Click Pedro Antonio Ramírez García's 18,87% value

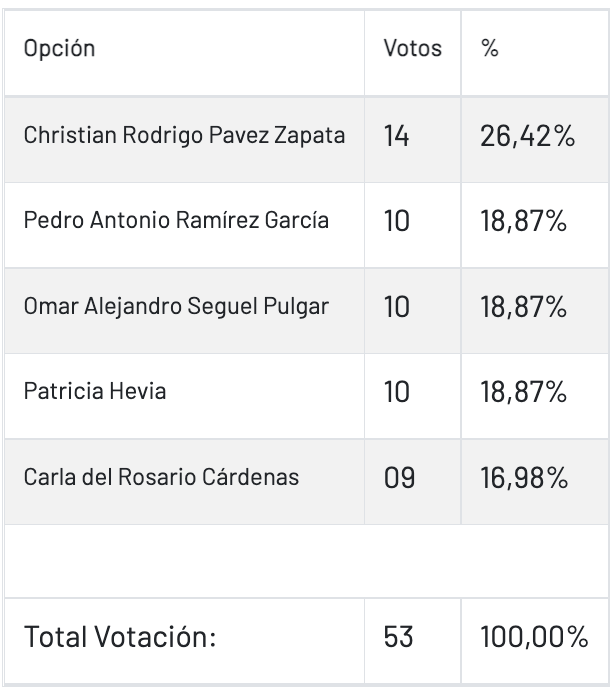(524, 221)
